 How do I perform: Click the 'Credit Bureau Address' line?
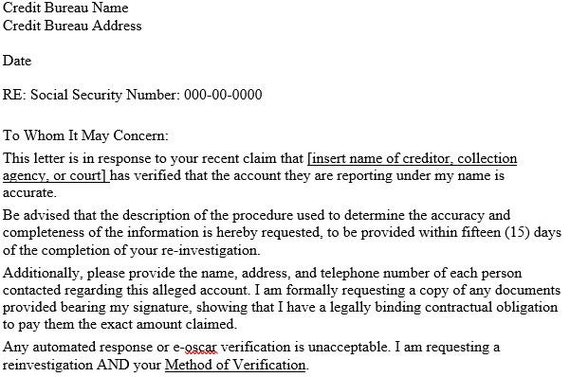tap(72, 26)
